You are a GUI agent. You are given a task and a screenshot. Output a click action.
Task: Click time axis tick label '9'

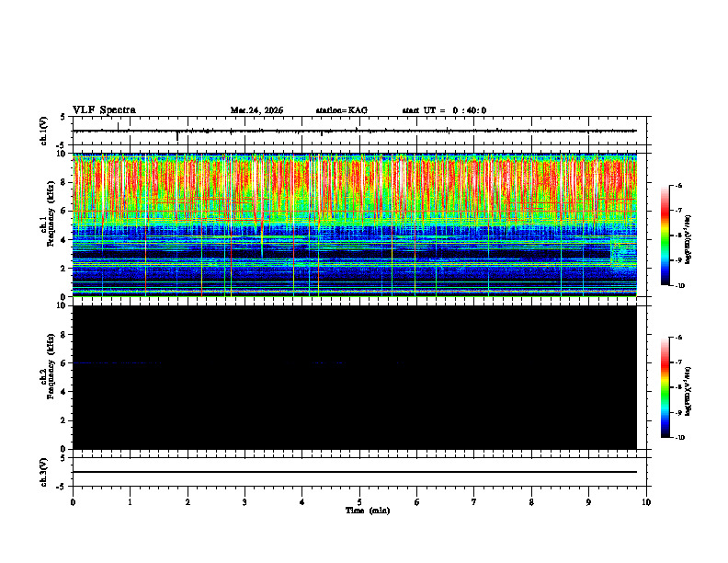[x=588, y=502]
